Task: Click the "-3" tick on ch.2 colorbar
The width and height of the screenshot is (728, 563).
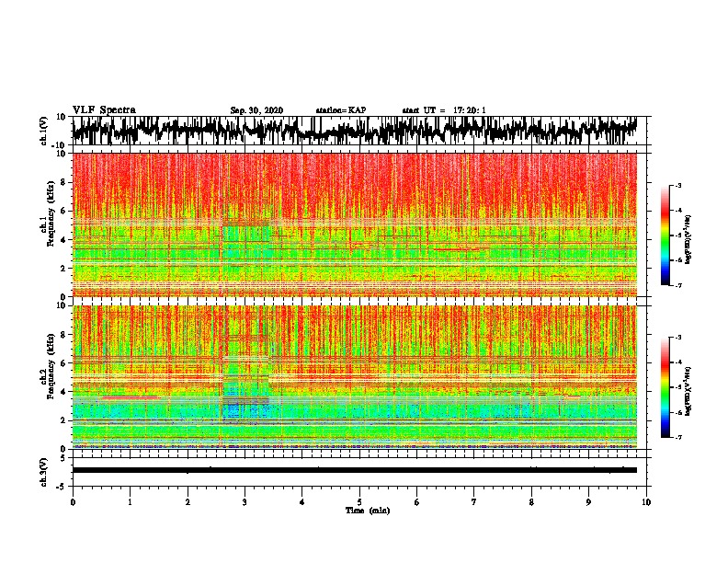Action: coord(677,338)
